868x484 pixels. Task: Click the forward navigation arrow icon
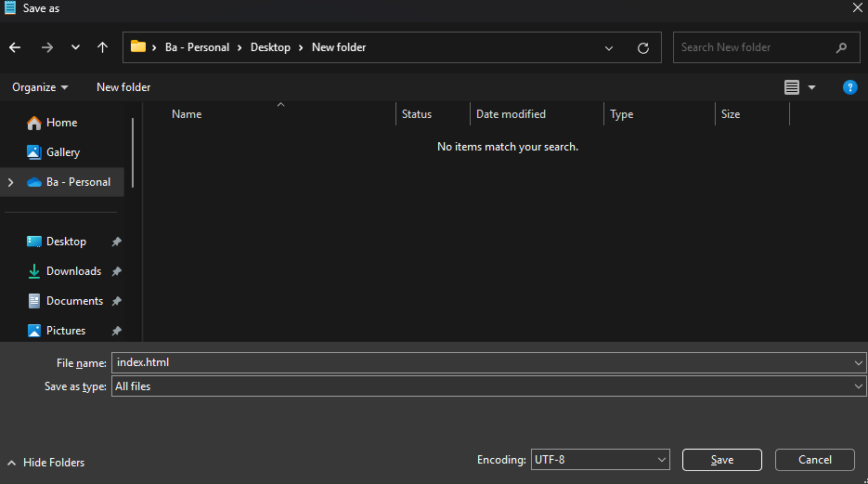47,47
